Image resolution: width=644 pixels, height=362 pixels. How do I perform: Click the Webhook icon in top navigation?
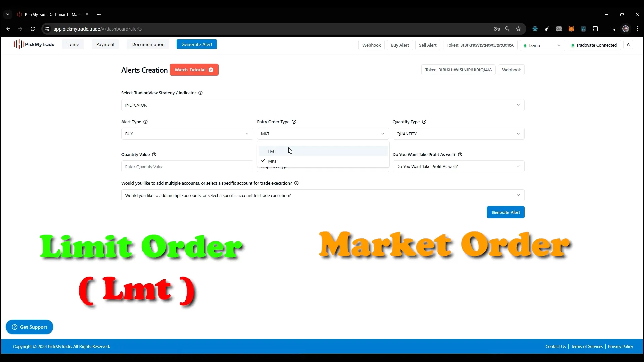click(372, 45)
